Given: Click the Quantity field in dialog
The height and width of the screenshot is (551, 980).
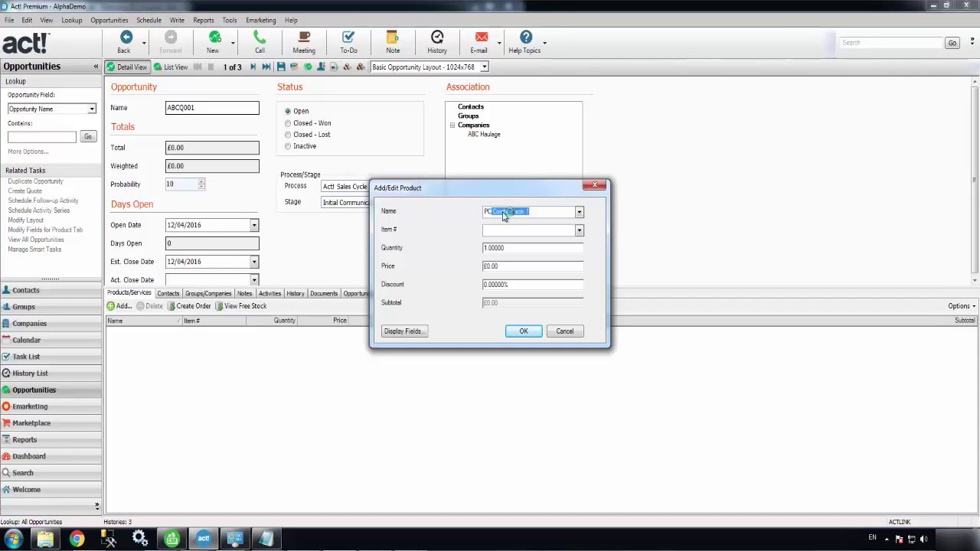Looking at the screenshot, I should (533, 248).
